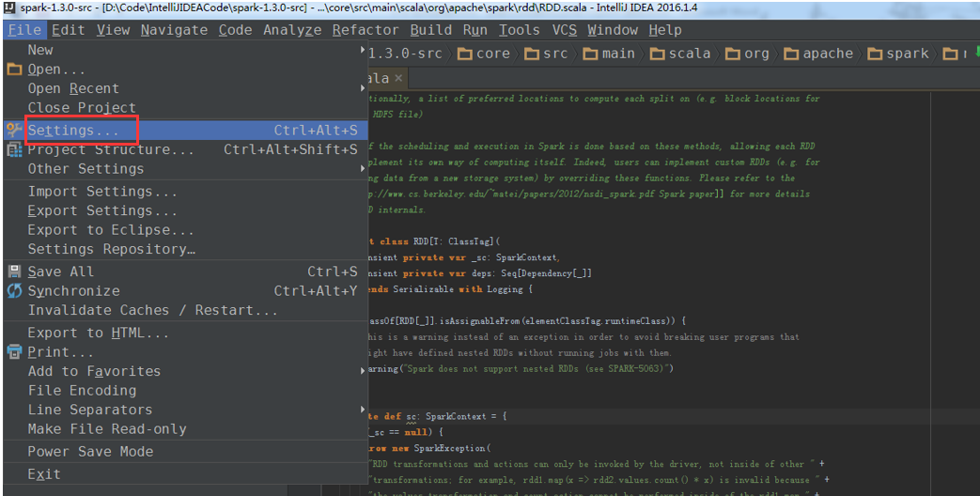
Task: Click the wrench icon beside Settings...
Action: [14, 130]
